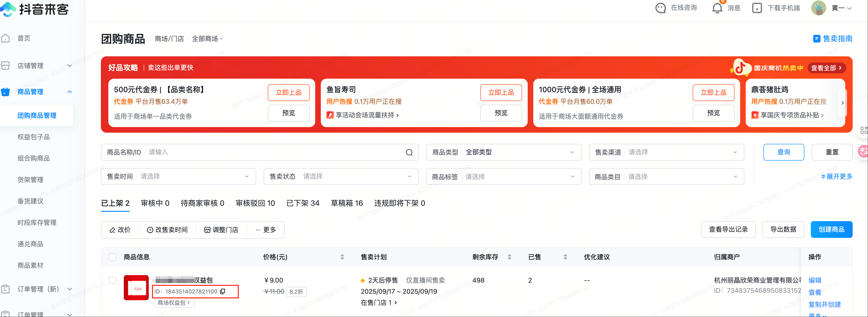Click the product thumbnail image
The height and width of the screenshot is (317, 868).
point(136,288)
